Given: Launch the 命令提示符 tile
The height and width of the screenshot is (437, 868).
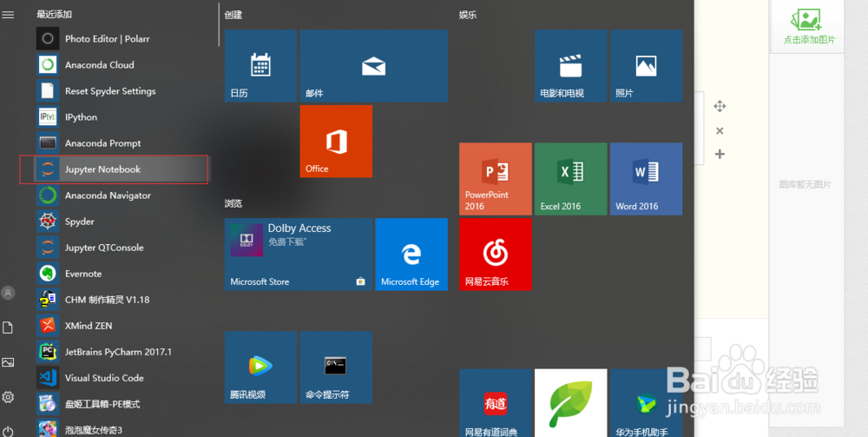Looking at the screenshot, I should [336, 367].
